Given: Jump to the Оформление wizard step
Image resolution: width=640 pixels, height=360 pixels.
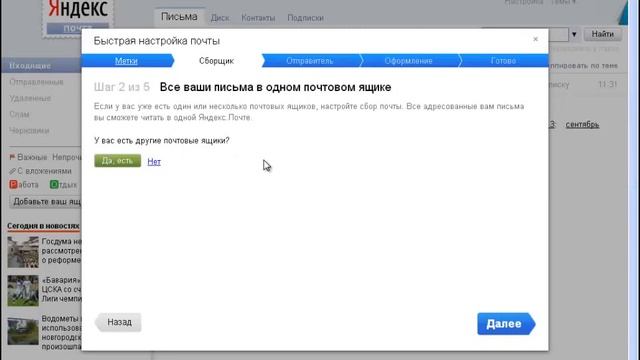Looking at the screenshot, I should pos(408,61).
